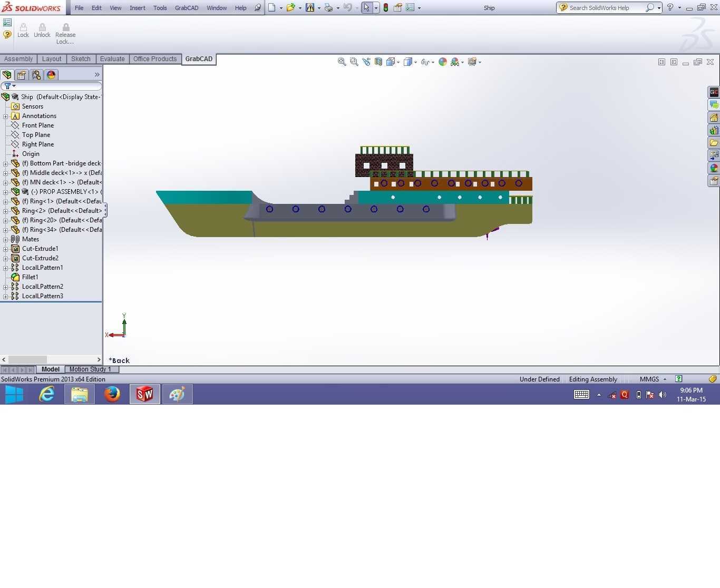720x588 pixels.
Task: Open the Tools menu
Action: point(160,8)
